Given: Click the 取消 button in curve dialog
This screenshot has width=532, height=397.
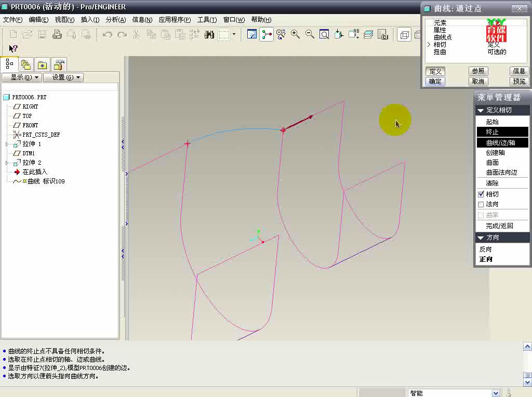Looking at the screenshot, I should 478,82.
